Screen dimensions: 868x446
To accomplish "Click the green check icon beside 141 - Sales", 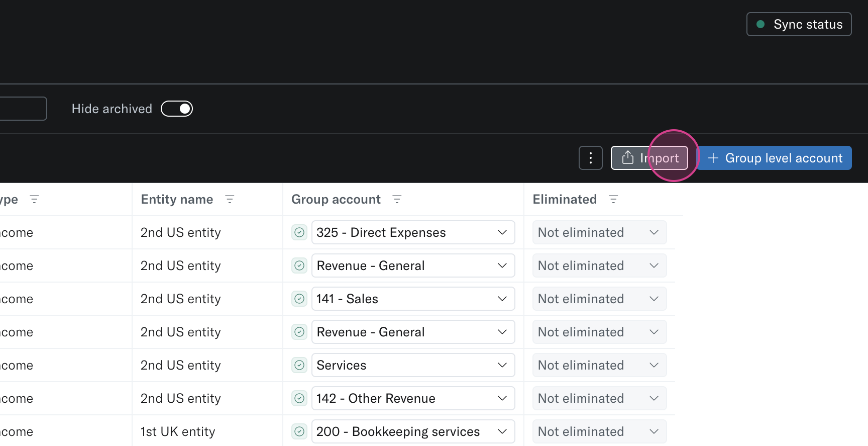I will coord(299,299).
